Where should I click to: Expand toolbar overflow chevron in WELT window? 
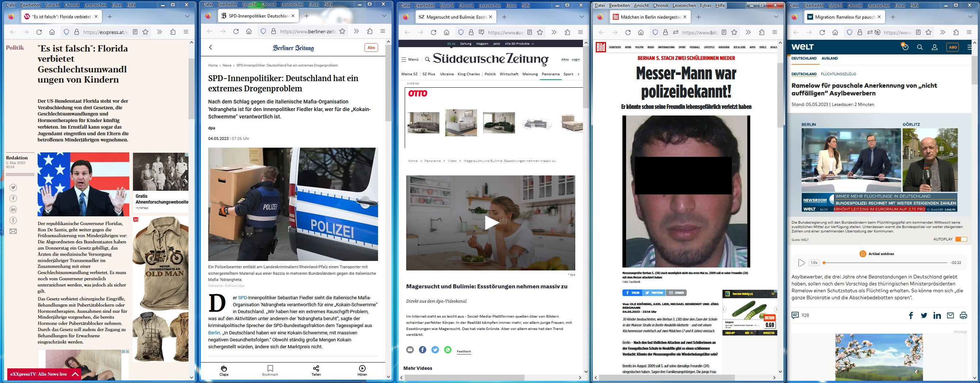(942, 33)
